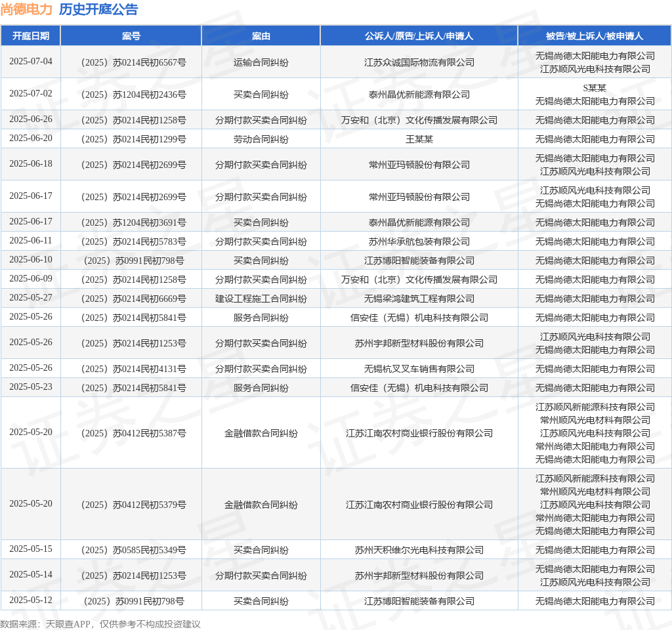Click plaintiff 江苏众诚国际物流有限公司

point(419,62)
